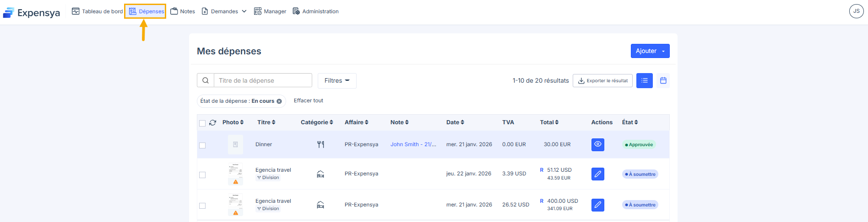Sort by Catégorie column
Image resolution: width=868 pixels, height=222 pixels.
point(317,122)
